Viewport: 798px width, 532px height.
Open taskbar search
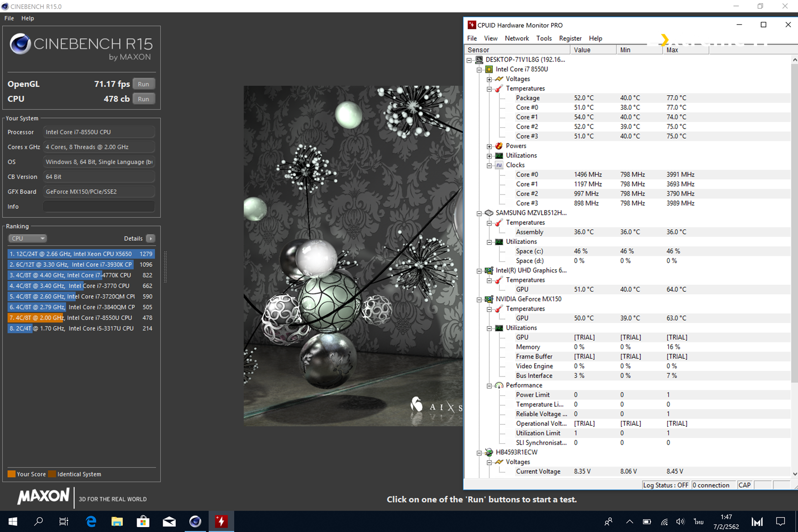pyautogui.click(x=38, y=522)
